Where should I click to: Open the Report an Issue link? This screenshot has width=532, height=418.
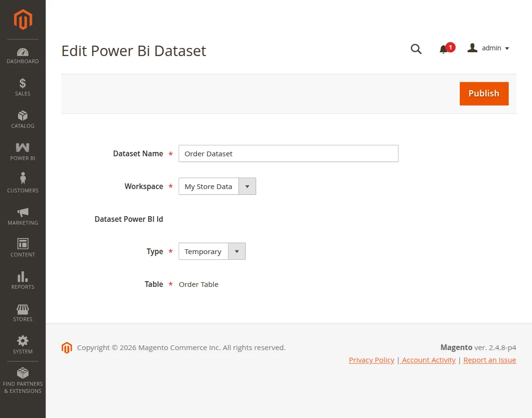pyautogui.click(x=490, y=360)
